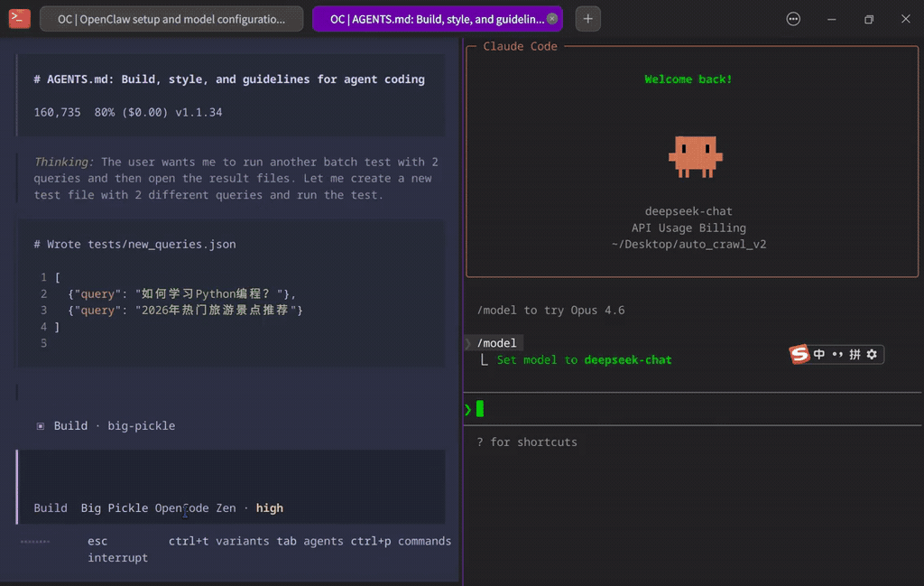Viewport: 924px width, 586px height.
Task: Click the Build big-pickle square icon
Action: (40, 425)
